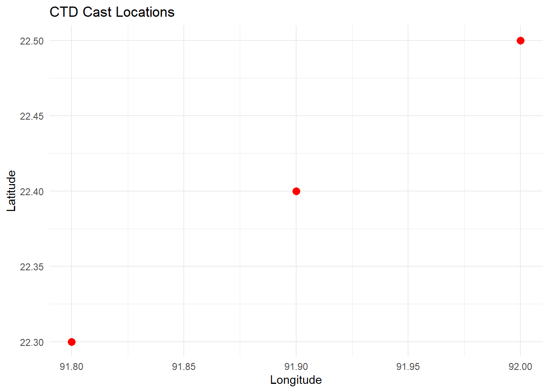Click grid intersection at 91.85 longitude, 22.45 latitude
This screenshot has width=549, height=392.
pos(184,116)
